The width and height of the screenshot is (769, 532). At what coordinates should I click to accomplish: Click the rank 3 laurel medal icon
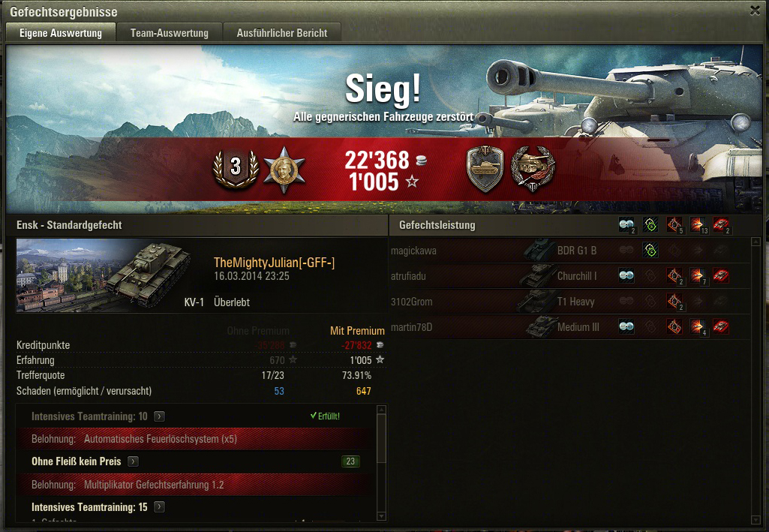point(236,169)
